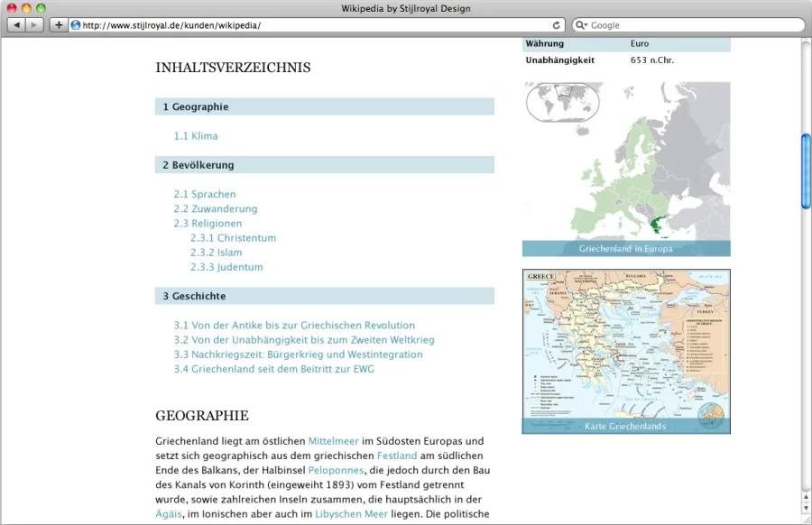Click the reload icon in address bar
Viewport: 812px width, 525px height.
(557, 25)
